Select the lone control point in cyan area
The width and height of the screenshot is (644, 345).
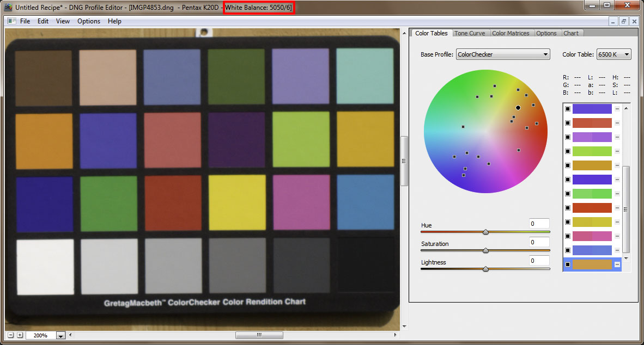pos(463,127)
